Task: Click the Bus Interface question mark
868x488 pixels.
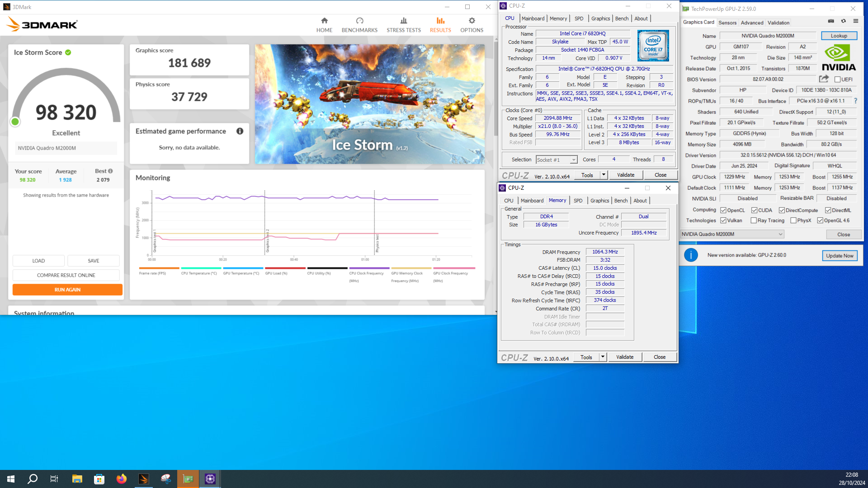Action: tap(855, 101)
